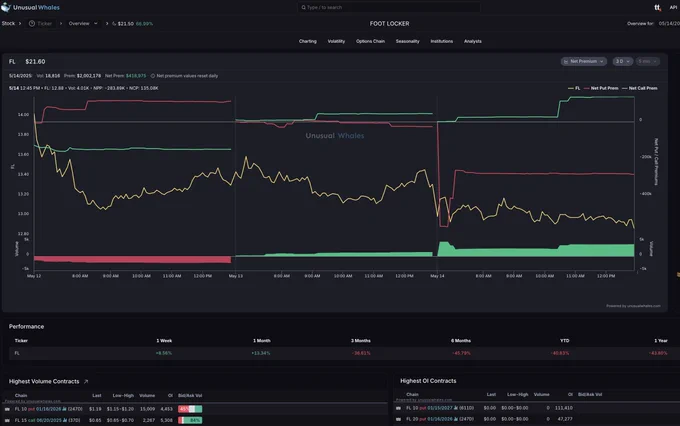
Task: Click chart icon on FL 10 put 01/15/2027
Action: click(x=455, y=408)
